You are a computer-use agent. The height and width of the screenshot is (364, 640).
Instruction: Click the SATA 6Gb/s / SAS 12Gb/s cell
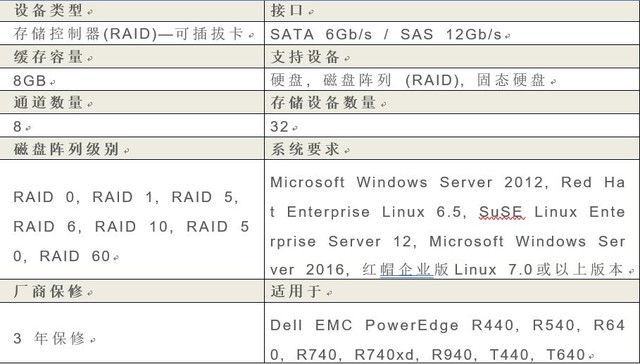[x=452, y=33]
